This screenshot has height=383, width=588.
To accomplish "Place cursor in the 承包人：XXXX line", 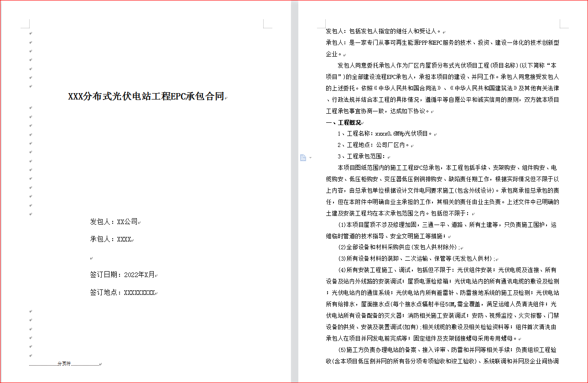I will click(x=111, y=239).
